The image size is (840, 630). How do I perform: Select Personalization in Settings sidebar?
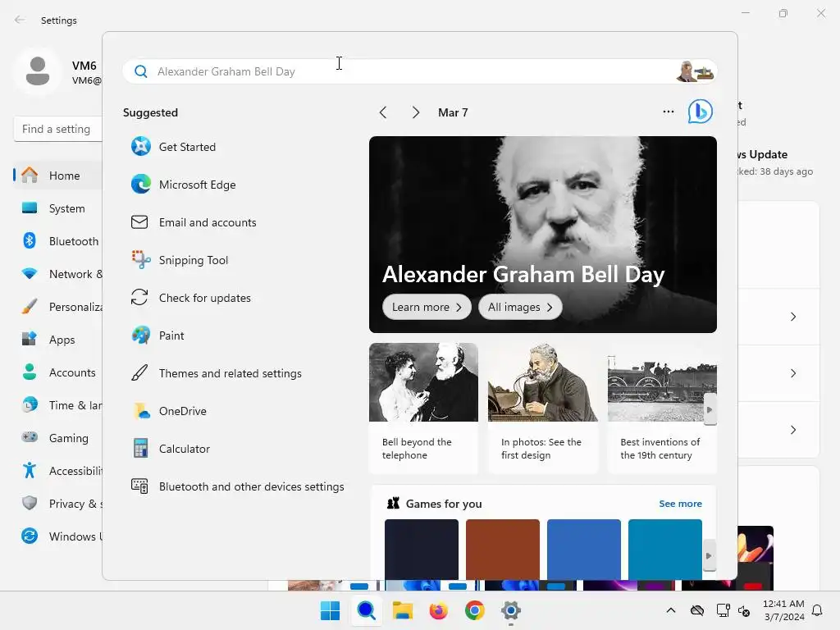(58, 307)
